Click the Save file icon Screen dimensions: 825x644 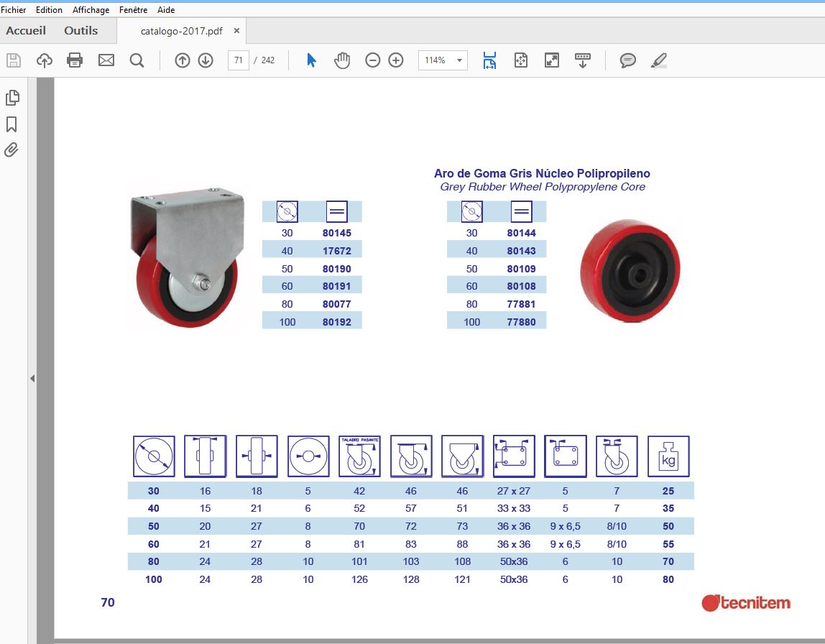point(14,60)
